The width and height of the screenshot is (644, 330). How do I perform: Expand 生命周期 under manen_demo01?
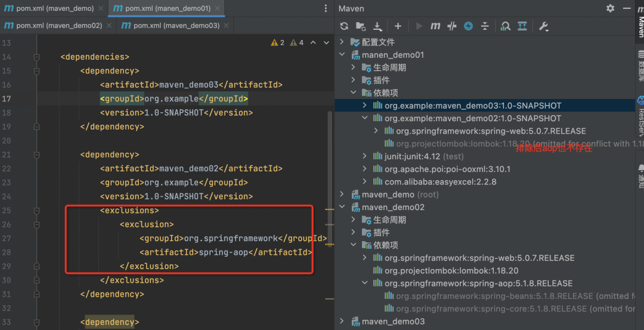pyautogui.click(x=353, y=67)
